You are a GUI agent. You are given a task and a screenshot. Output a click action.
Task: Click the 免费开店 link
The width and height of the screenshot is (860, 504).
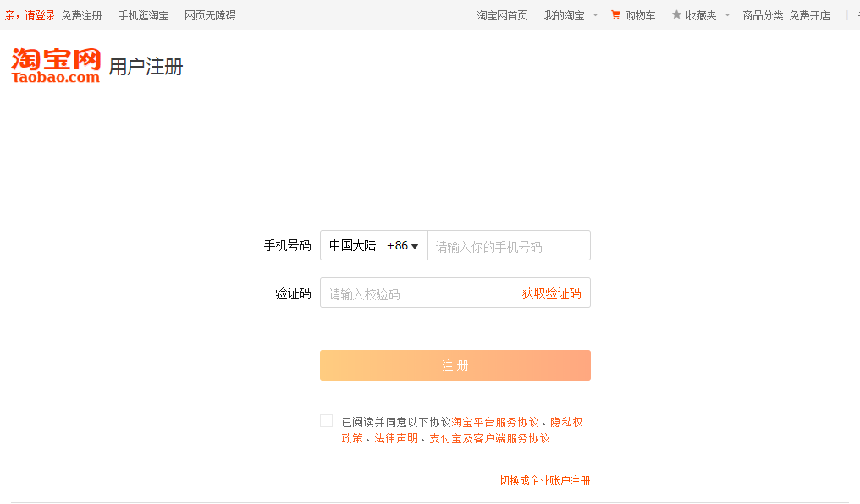[x=809, y=15]
